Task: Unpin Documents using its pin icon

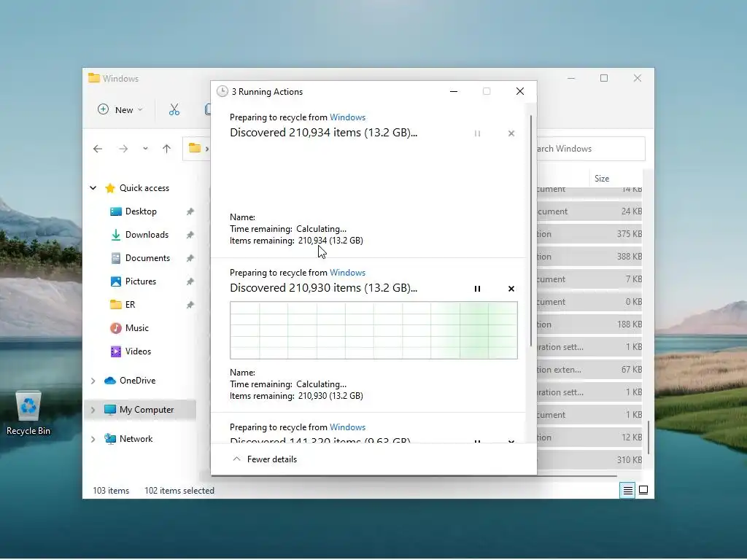Action: [x=190, y=258]
